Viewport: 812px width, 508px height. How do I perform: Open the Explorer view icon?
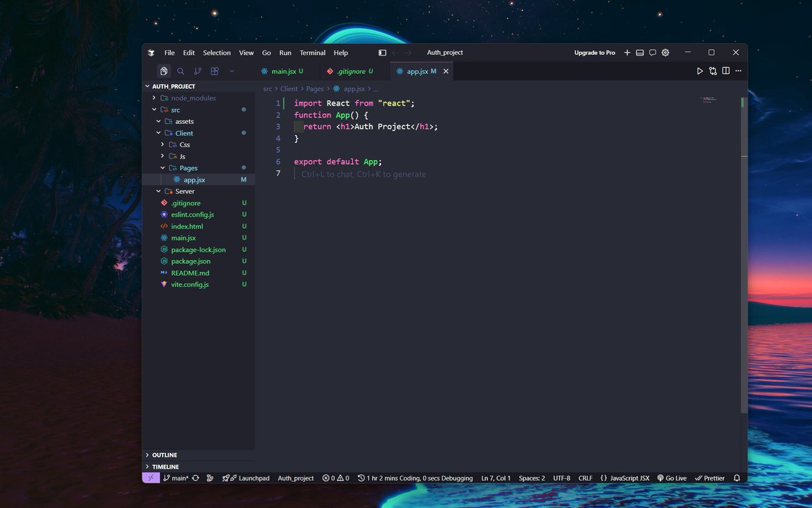(x=164, y=71)
